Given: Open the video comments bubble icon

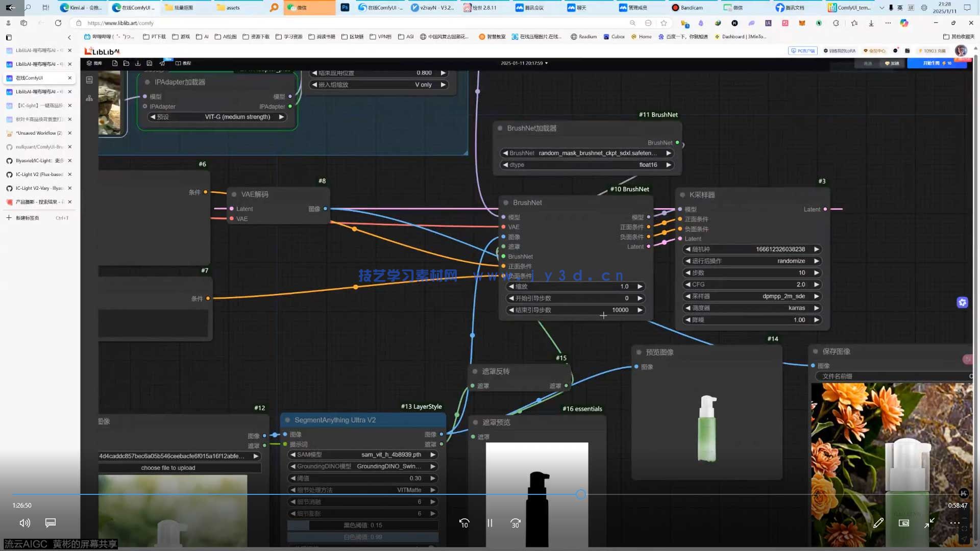Looking at the screenshot, I should [50, 523].
